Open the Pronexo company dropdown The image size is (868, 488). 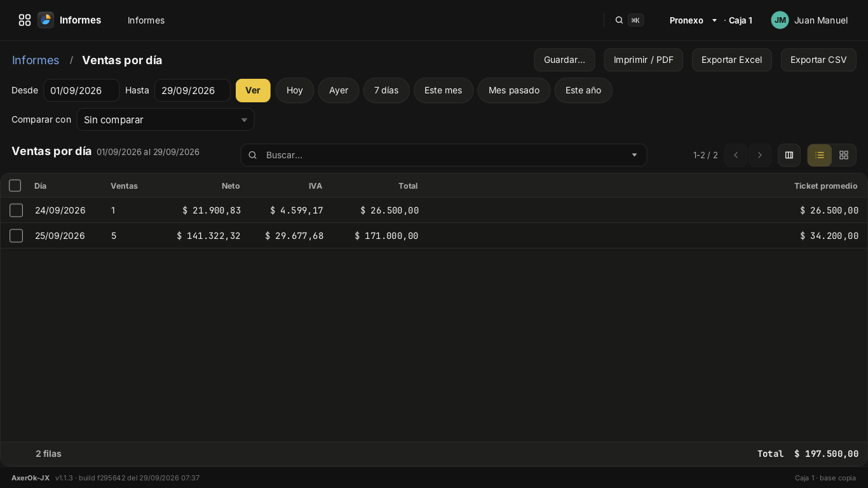tap(693, 20)
